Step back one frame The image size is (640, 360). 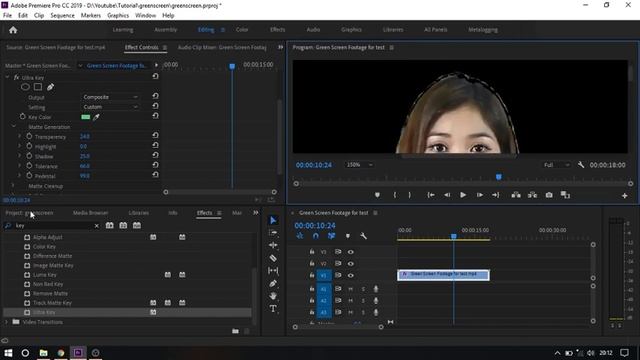447,195
